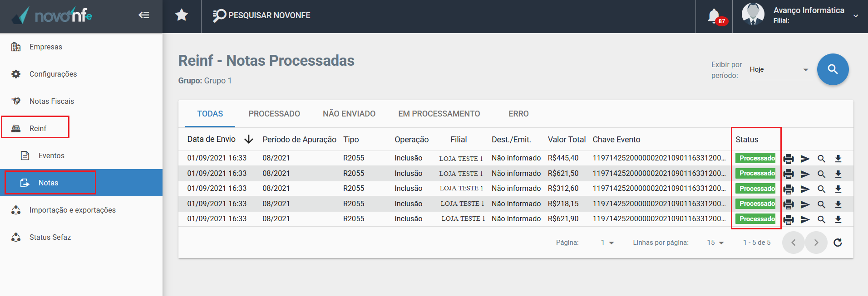Download the fourth row's note
868x296 pixels.
tap(838, 204)
